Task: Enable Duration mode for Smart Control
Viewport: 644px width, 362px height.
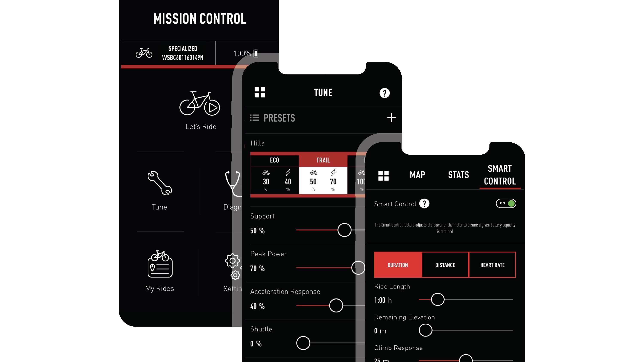Action: tap(397, 264)
